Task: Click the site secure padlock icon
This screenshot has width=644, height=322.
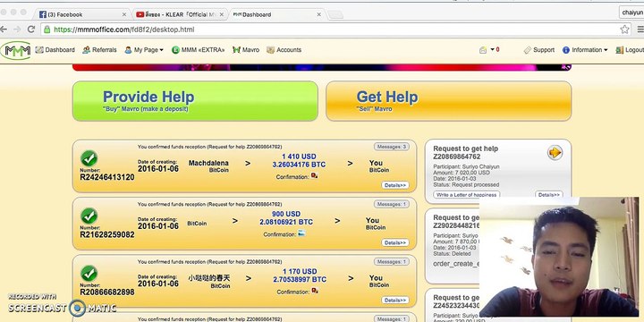Action: [x=47, y=30]
